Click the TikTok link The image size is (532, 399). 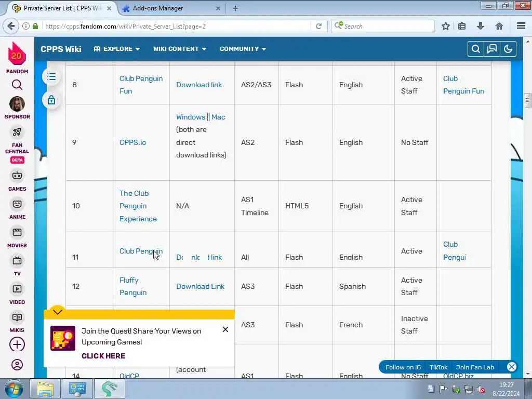[x=438, y=367]
